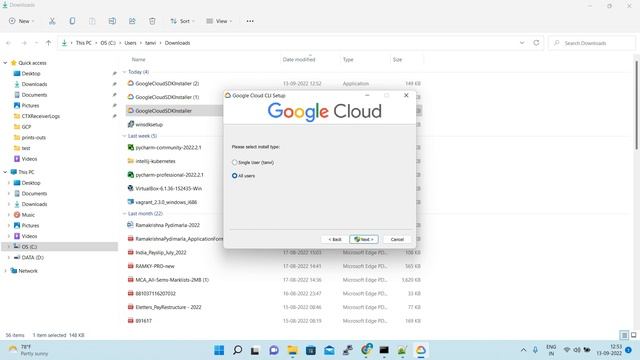This screenshot has height=360, width=640.
Task: Switch to details view layout icon
Action: click(x=624, y=335)
